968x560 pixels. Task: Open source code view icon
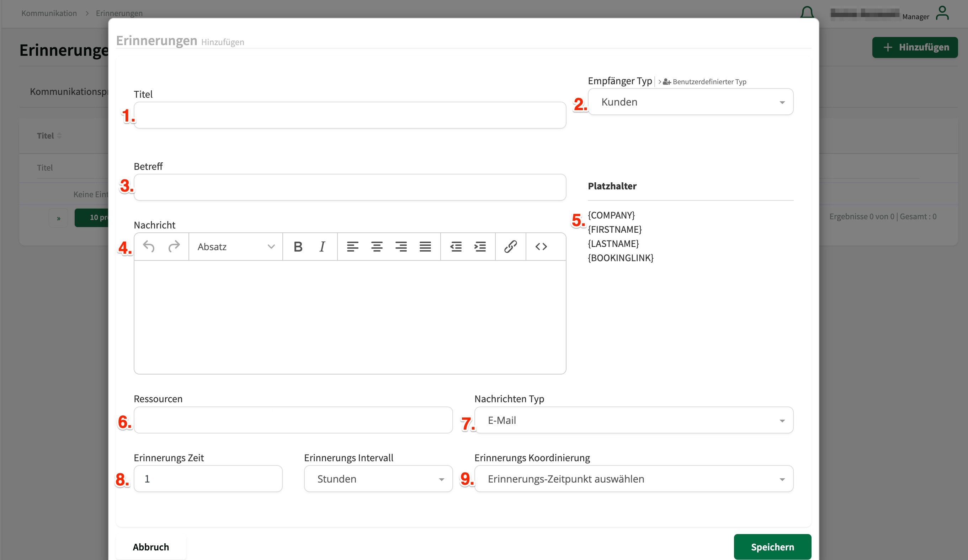click(541, 246)
